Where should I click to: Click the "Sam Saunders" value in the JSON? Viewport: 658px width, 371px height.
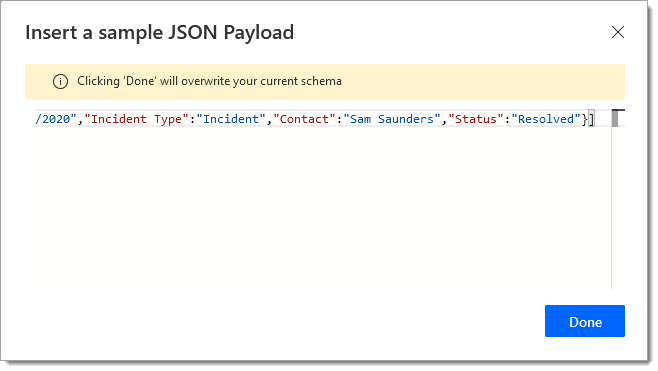pyautogui.click(x=392, y=119)
